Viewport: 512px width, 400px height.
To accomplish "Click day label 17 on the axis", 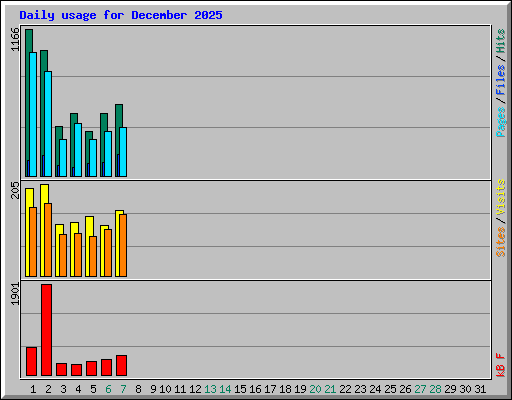I will 270,389.
